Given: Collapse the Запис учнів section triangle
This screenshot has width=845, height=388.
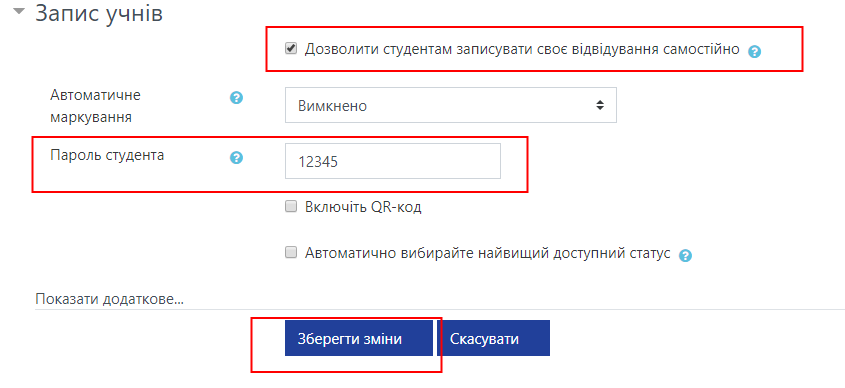Looking at the screenshot, I should (19, 11).
